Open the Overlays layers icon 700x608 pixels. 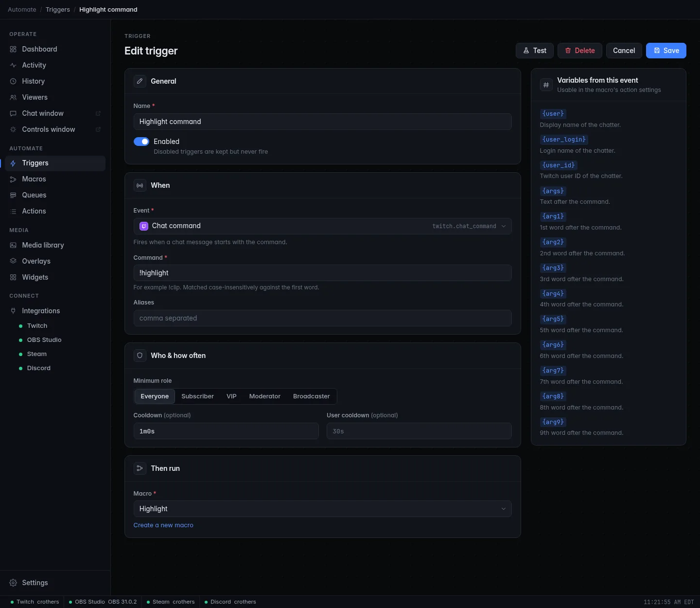click(x=13, y=261)
